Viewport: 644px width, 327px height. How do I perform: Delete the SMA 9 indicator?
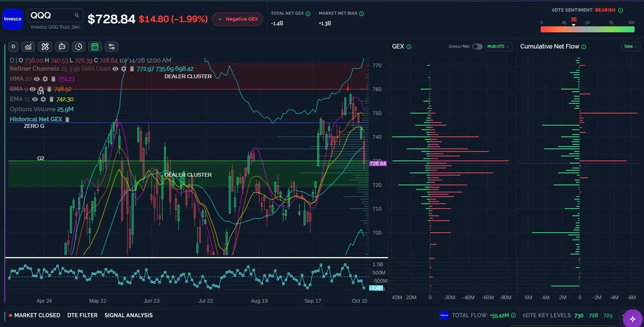pos(49,89)
